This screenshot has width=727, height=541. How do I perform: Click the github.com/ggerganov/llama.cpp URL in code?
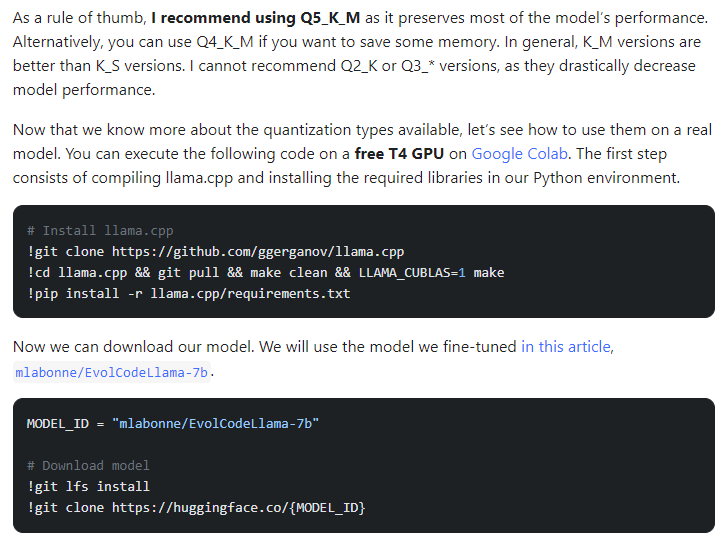coord(257,251)
